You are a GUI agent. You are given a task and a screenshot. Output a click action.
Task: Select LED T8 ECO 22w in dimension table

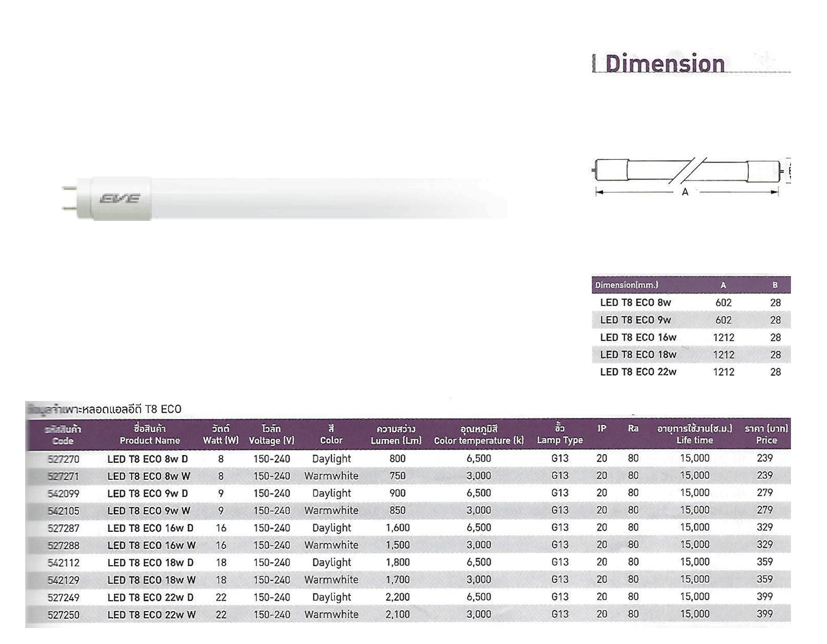pos(638,372)
